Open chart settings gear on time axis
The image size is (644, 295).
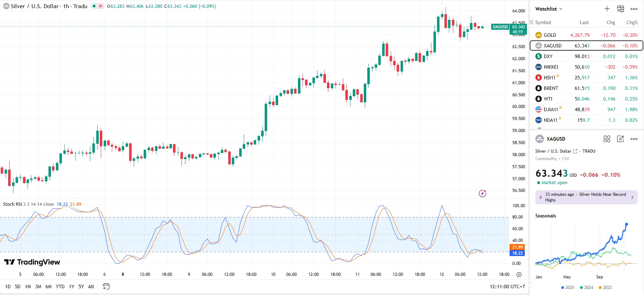pos(519,274)
